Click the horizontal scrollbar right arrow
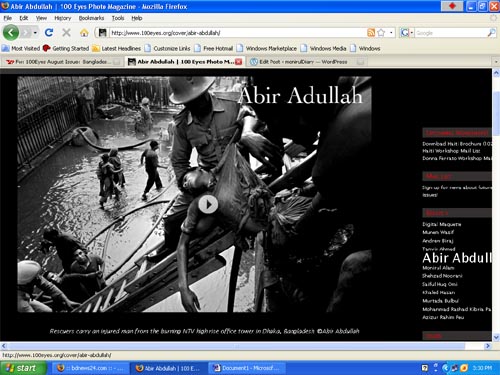 pos(488,346)
